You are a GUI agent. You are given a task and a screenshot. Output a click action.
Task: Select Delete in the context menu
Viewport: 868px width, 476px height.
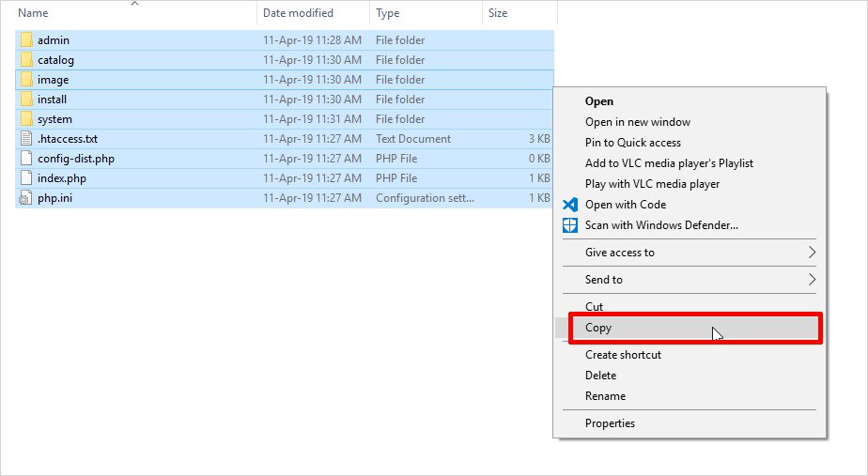pos(600,376)
